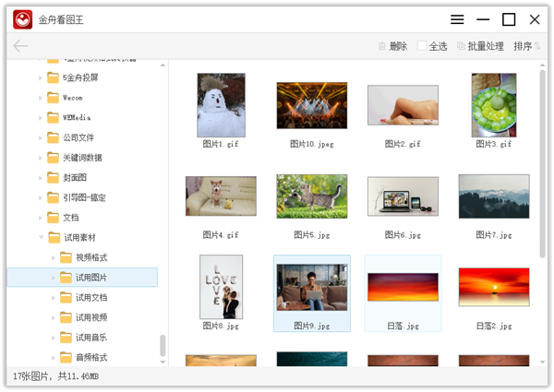
Task: Click the folder icon for 封面图
Action: [x=54, y=177]
